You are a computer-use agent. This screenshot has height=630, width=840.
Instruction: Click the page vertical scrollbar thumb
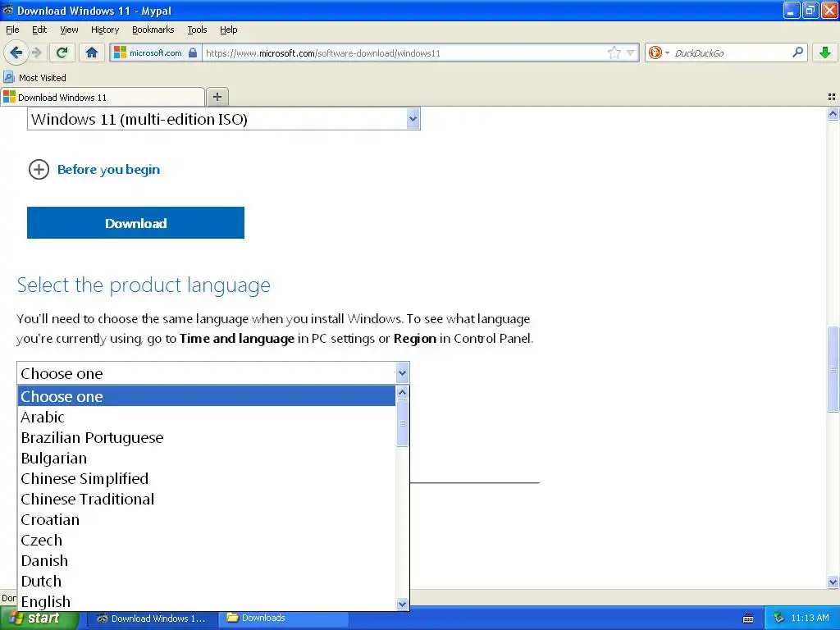click(833, 369)
